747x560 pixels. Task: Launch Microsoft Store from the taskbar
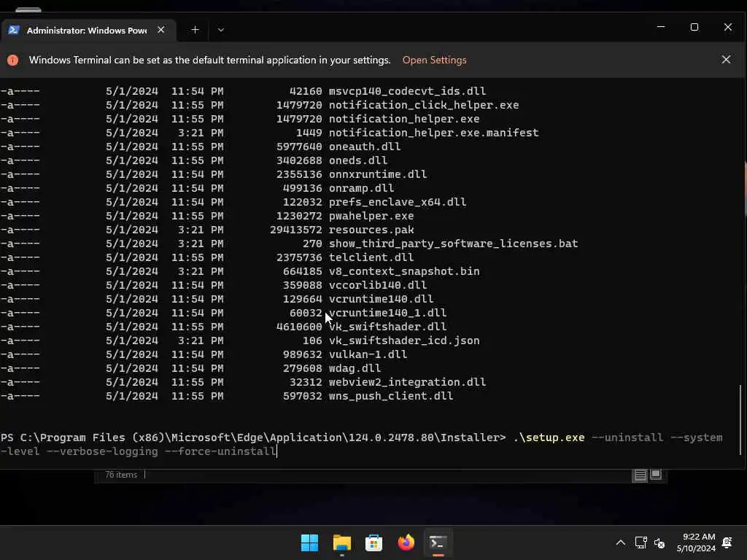[374, 542]
